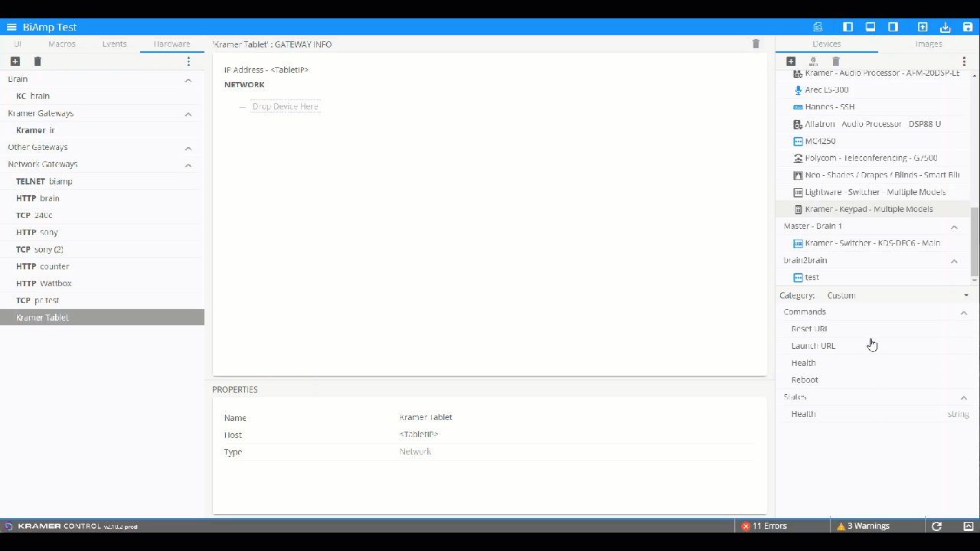Screen dimensions: 980x551
Task: Select the KC brain item
Action: 102,96
